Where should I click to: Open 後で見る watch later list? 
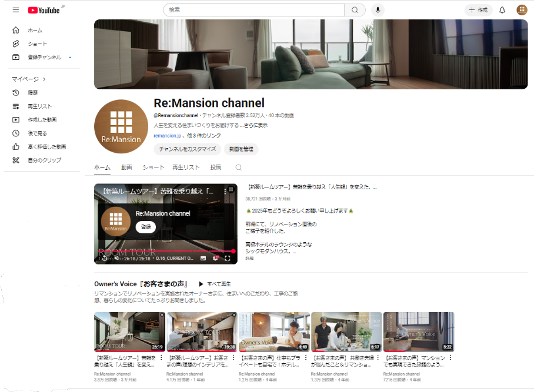[x=29, y=133]
